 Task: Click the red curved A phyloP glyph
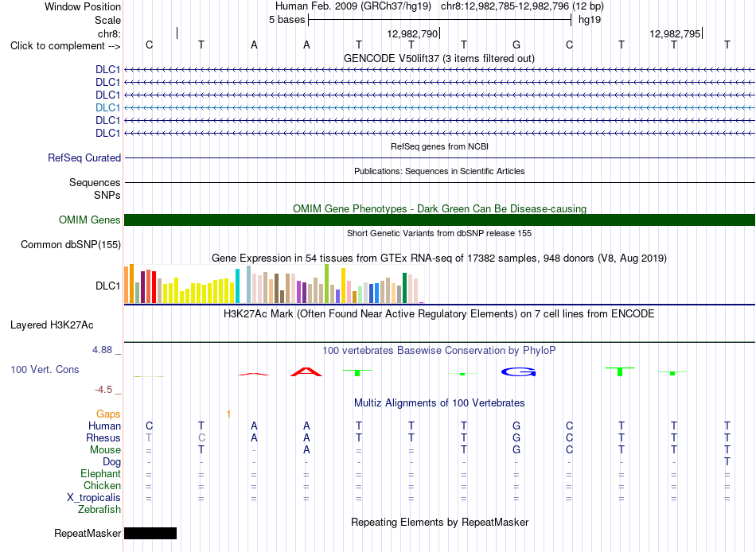[254, 374]
